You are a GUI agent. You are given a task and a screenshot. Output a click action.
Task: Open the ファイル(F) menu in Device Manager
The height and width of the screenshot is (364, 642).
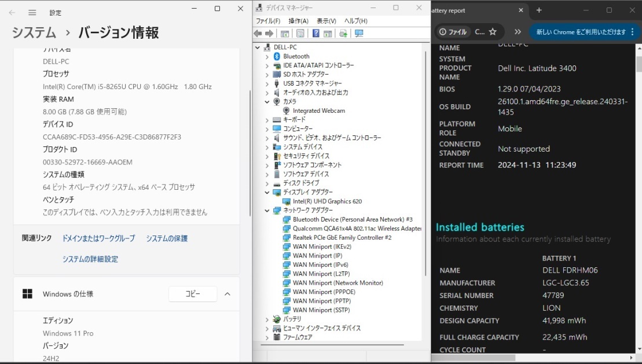point(268,21)
